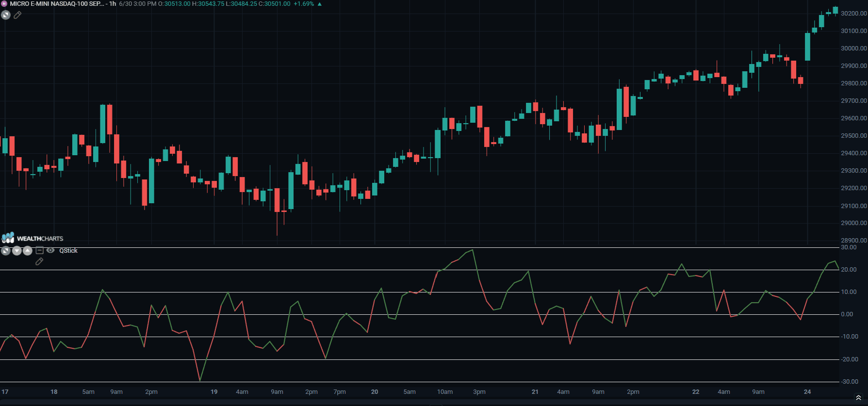
Task: Click the green up-arrow next to +1.69%
Action: (319, 4)
